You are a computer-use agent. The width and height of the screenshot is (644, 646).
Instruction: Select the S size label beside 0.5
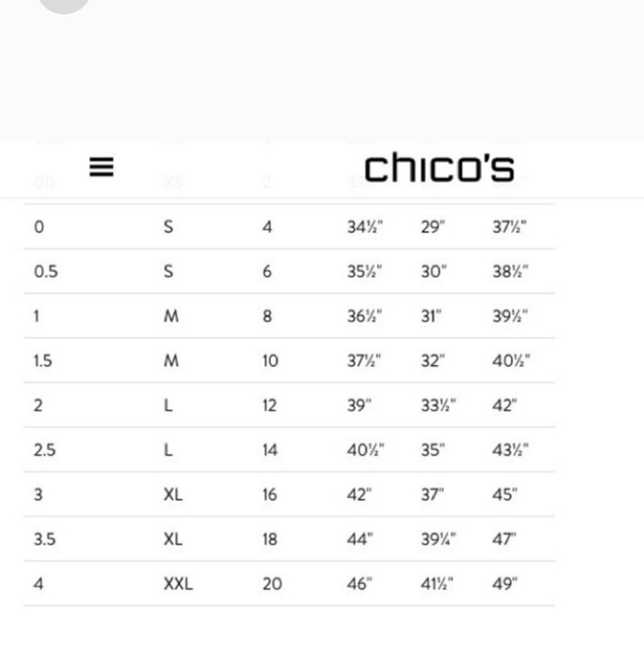coord(168,271)
